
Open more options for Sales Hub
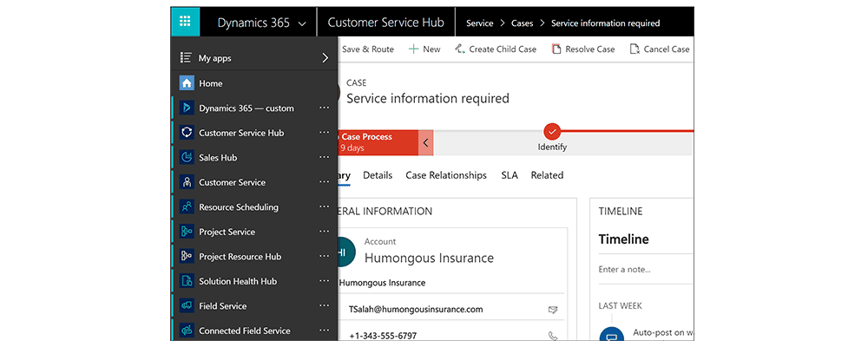coord(325,158)
